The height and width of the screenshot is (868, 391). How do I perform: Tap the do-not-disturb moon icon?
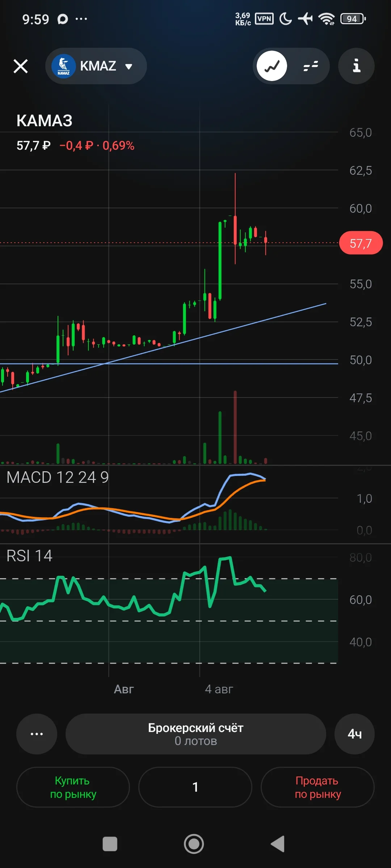pyautogui.click(x=286, y=19)
